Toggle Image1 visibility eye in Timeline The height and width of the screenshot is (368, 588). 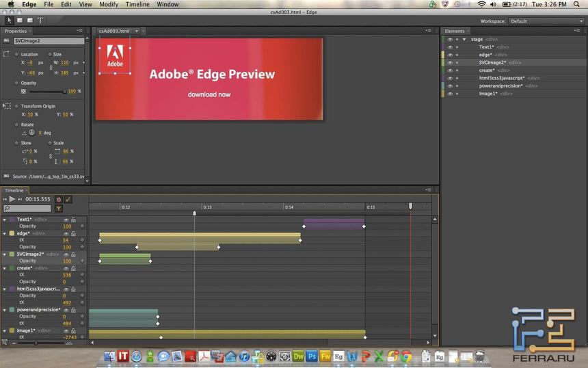[x=66, y=331]
